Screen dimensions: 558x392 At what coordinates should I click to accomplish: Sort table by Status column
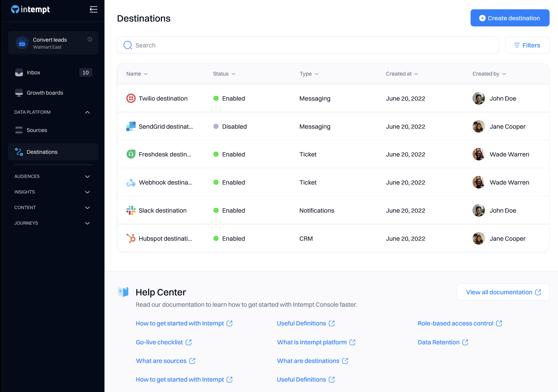(224, 74)
